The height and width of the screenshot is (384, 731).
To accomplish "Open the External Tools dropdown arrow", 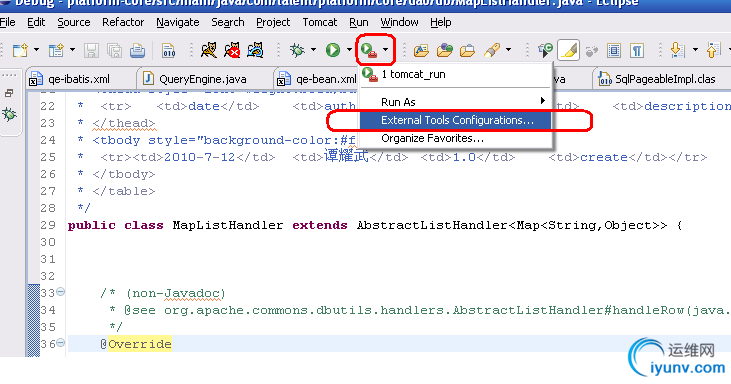I will [386, 49].
